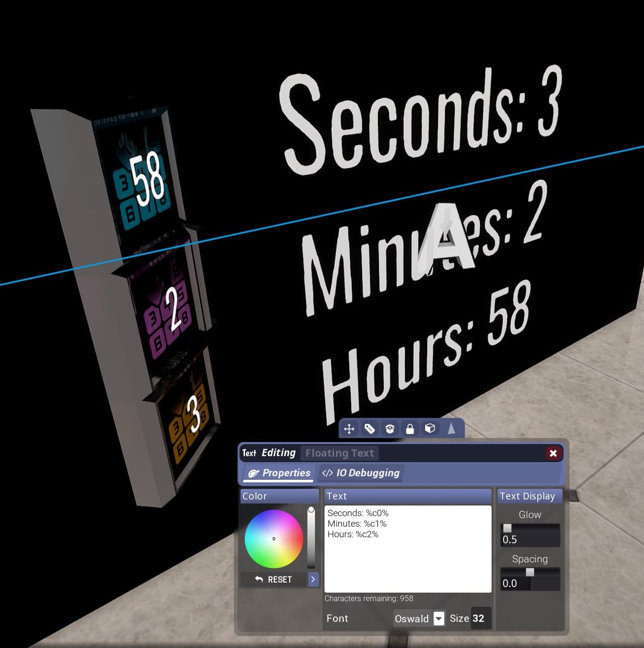Click the Floating Text name field
644x648 pixels.
tap(340, 453)
